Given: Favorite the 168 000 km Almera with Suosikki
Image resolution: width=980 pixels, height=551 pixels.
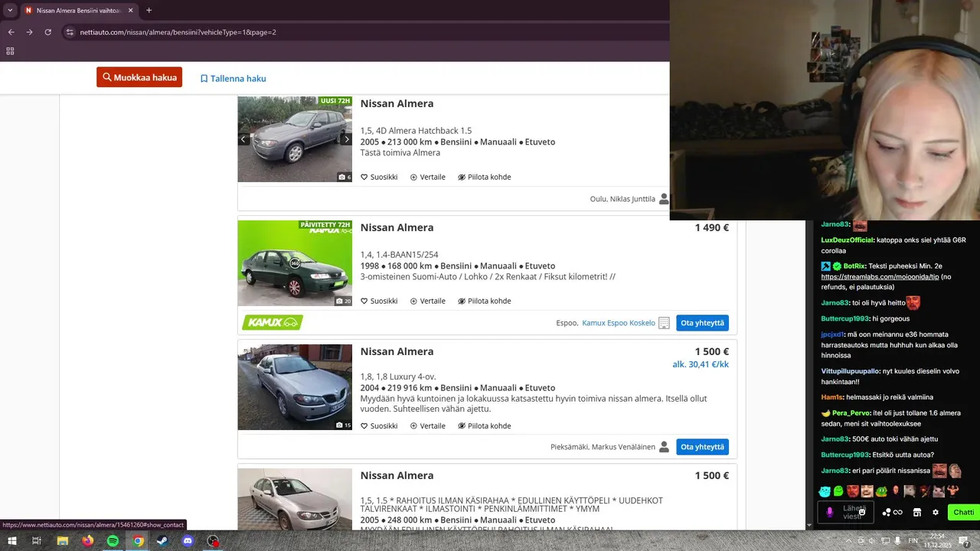Looking at the screenshot, I should point(379,301).
